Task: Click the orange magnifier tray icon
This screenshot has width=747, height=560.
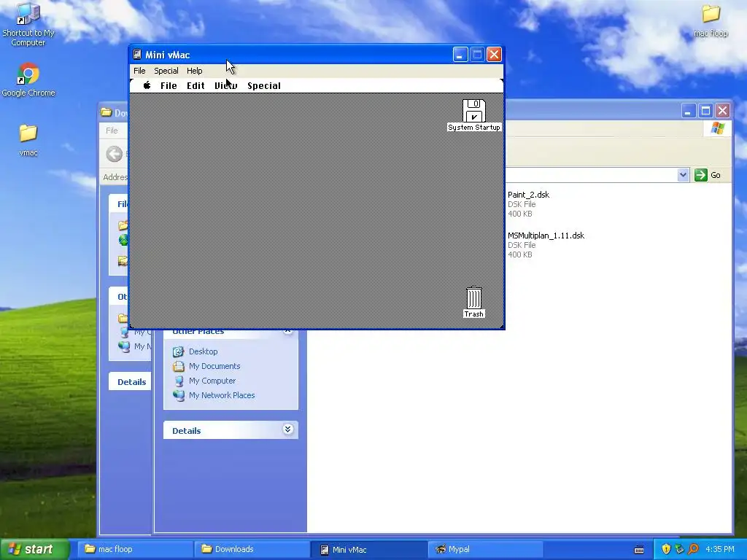Action: click(693, 549)
